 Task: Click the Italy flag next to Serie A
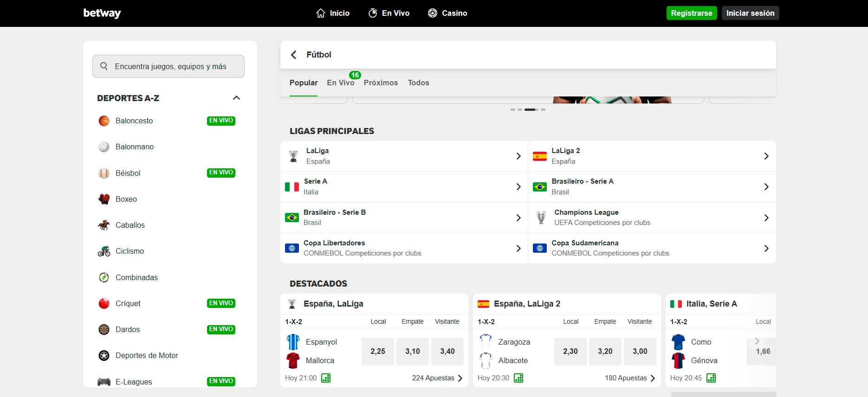[x=292, y=187]
